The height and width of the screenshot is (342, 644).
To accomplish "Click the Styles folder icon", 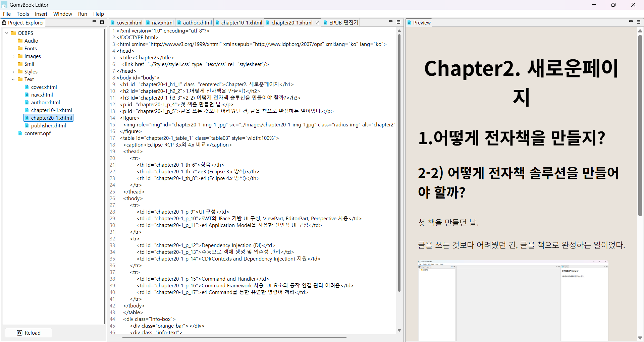I will click(x=20, y=71).
